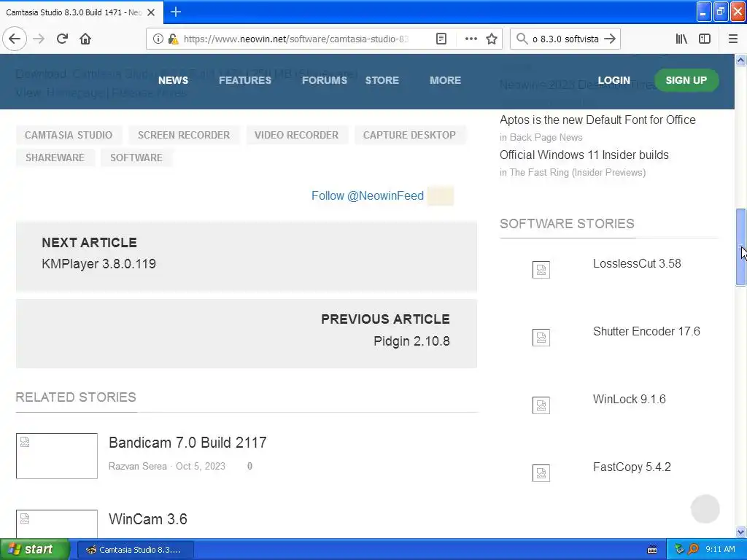The height and width of the screenshot is (560, 747).
Task: Click the search box with softvista text
Action: click(565, 39)
